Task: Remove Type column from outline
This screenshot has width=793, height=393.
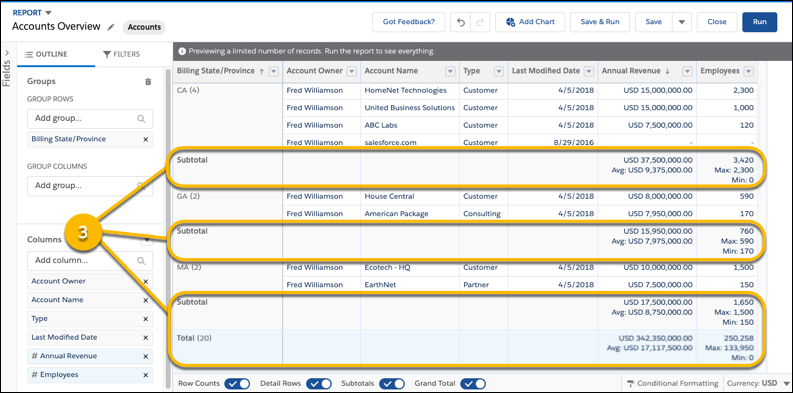Action: click(x=146, y=319)
